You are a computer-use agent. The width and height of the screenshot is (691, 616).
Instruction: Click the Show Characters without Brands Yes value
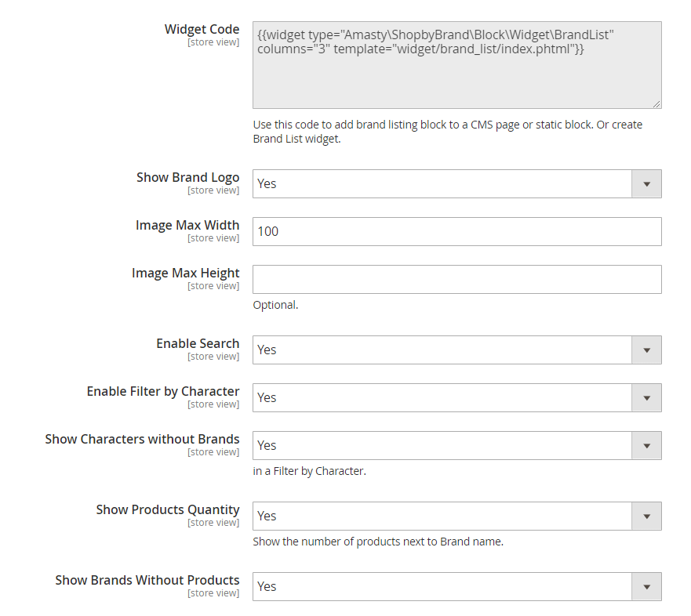[267, 445]
